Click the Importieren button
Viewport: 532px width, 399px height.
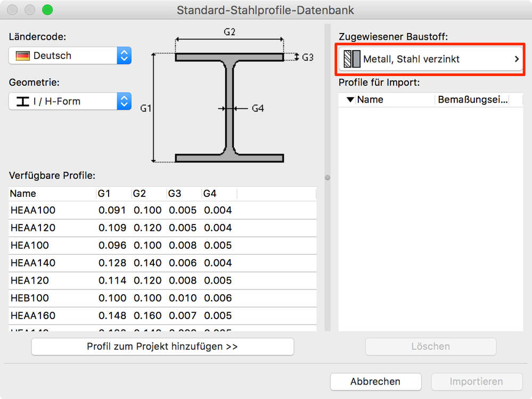[477, 382]
